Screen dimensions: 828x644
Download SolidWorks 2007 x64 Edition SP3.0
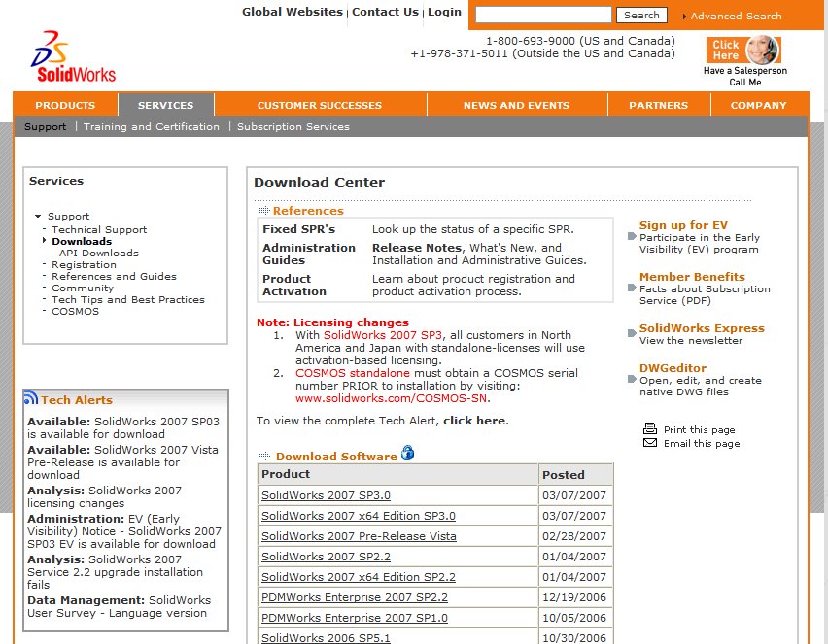(359, 516)
